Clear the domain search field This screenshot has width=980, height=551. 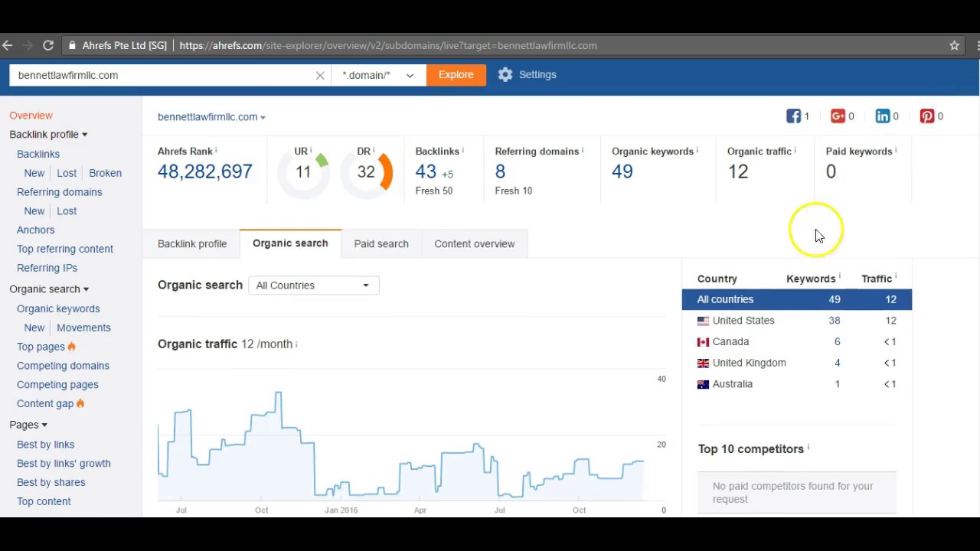320,75
